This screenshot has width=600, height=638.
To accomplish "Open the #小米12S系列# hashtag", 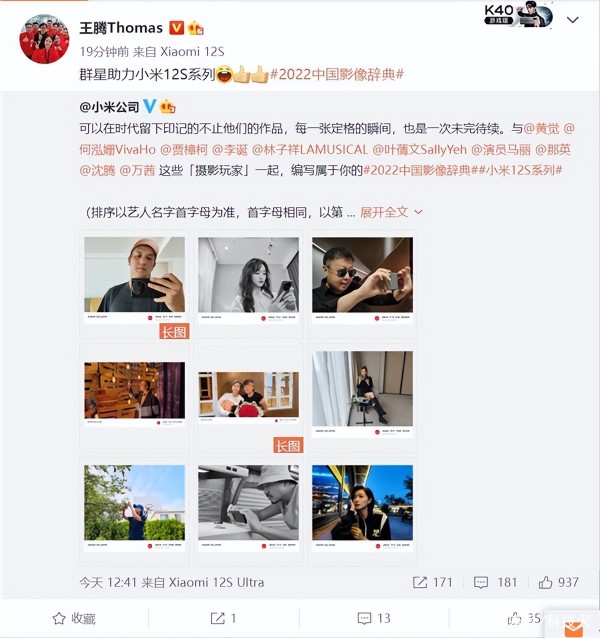I will pyautogui.click(x=519, y=170).
